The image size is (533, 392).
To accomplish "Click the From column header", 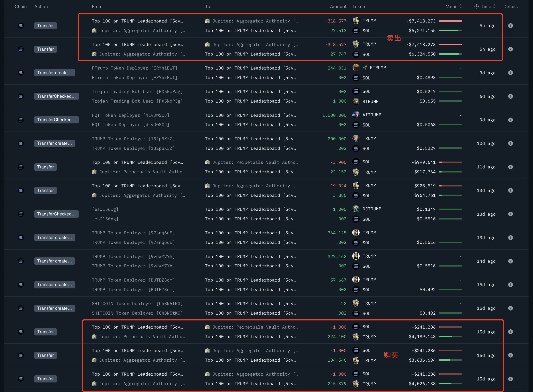I will click(97, 7).
